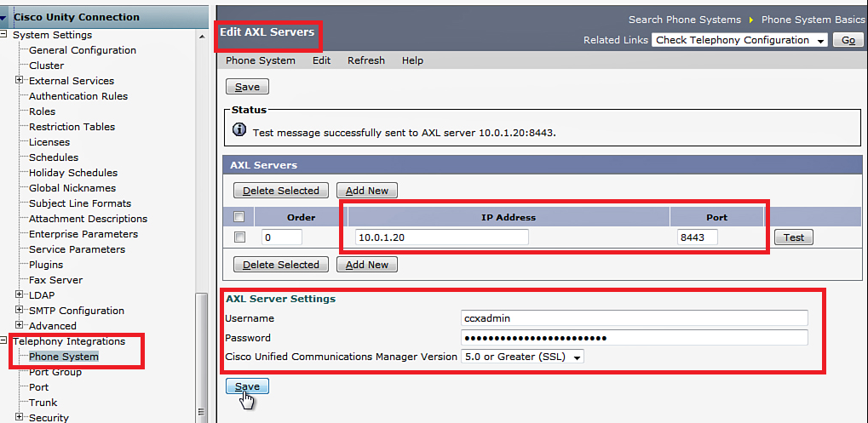
Task: Expand the LDAP tree node
Action: pos(20,294)
